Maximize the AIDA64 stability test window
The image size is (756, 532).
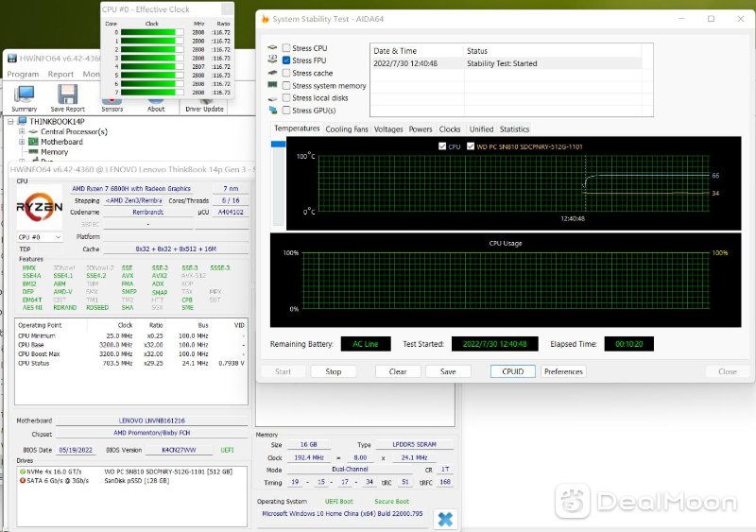711,19
